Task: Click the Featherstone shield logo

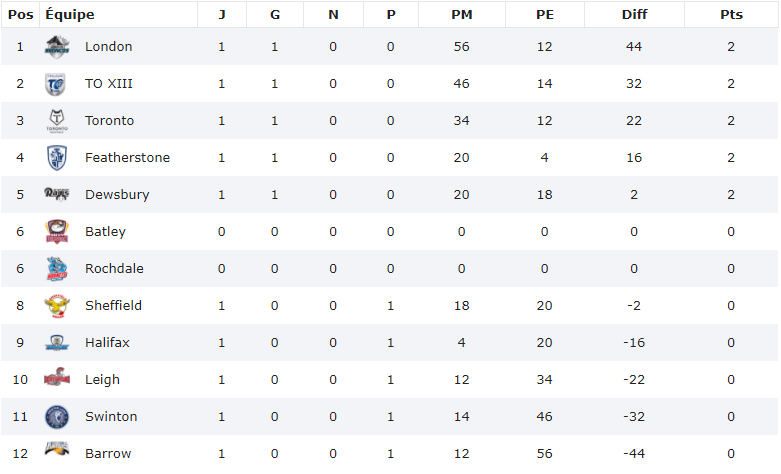Action: click(x=57, y=158)
